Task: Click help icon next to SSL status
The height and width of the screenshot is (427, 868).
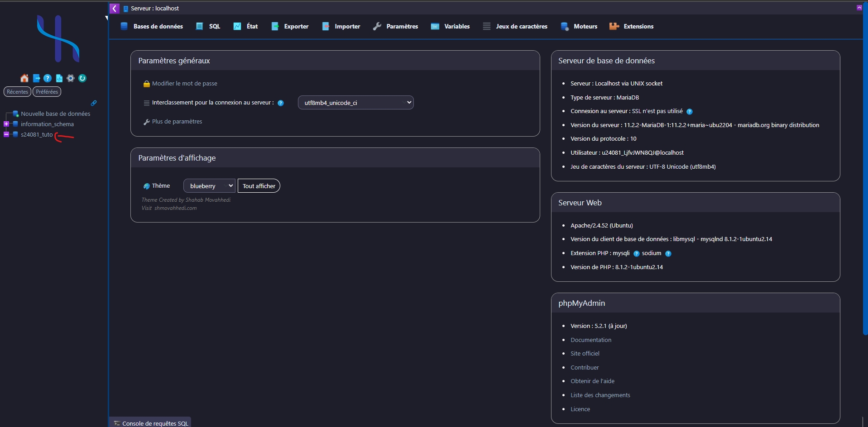Action: click(690, 112)
